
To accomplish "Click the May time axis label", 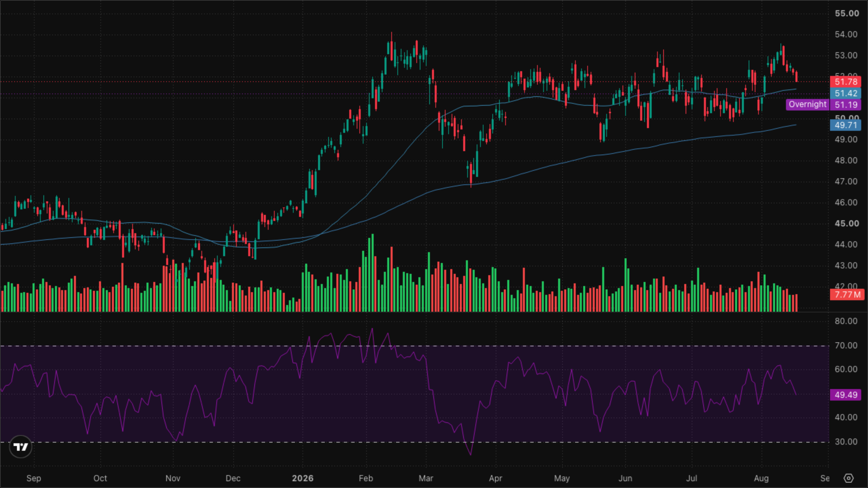I will [562, 479].
